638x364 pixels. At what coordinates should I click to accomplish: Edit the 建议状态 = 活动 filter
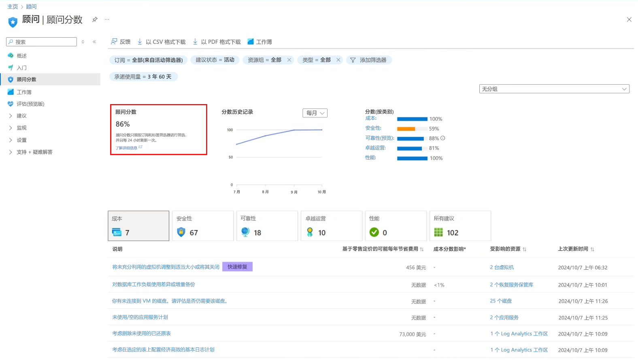tap(215, 60)
